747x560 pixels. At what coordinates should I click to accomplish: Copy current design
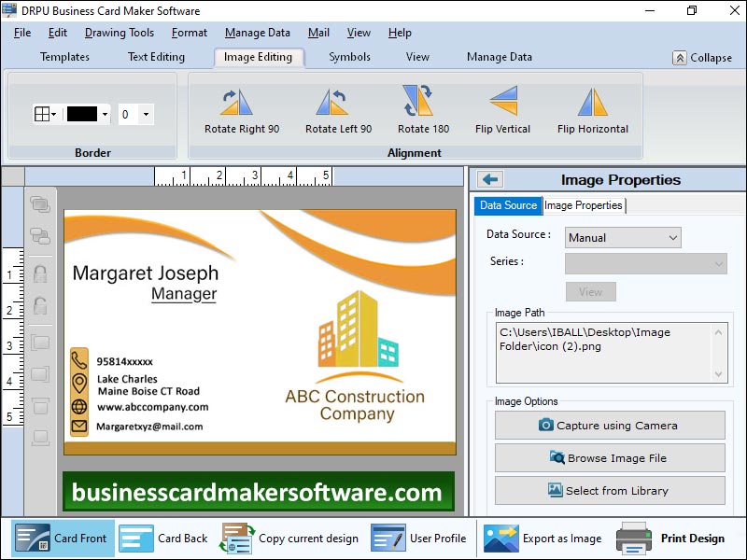290,539
